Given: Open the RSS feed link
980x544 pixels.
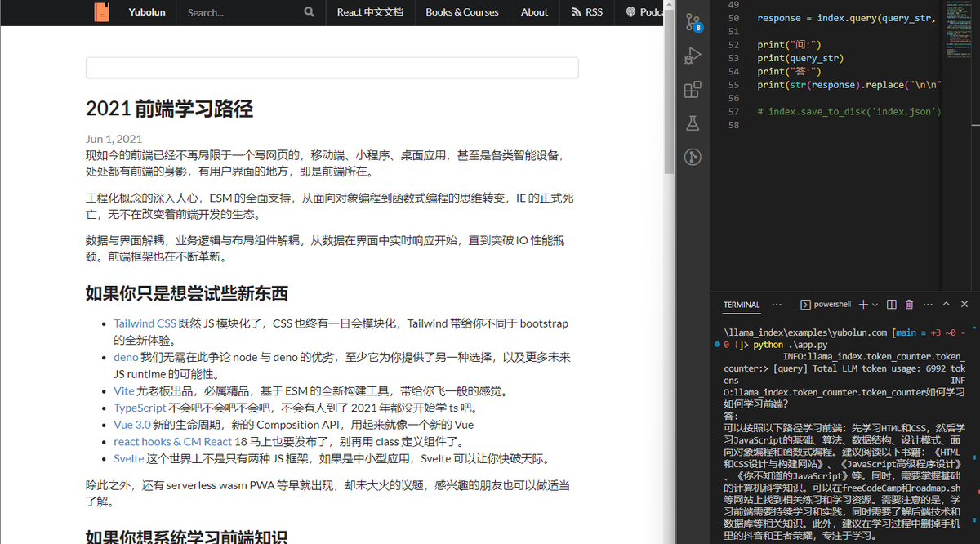Looking at the screenshot, I should coord(587,12).
